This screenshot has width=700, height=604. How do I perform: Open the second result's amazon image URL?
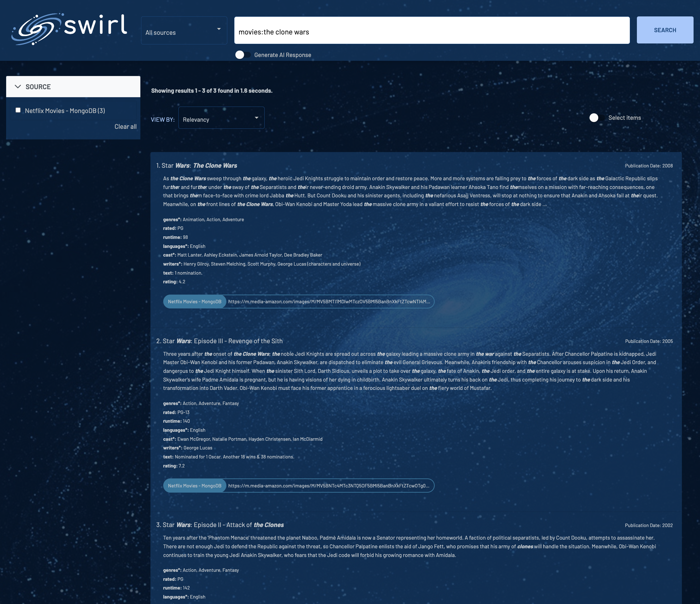[329, 486]
